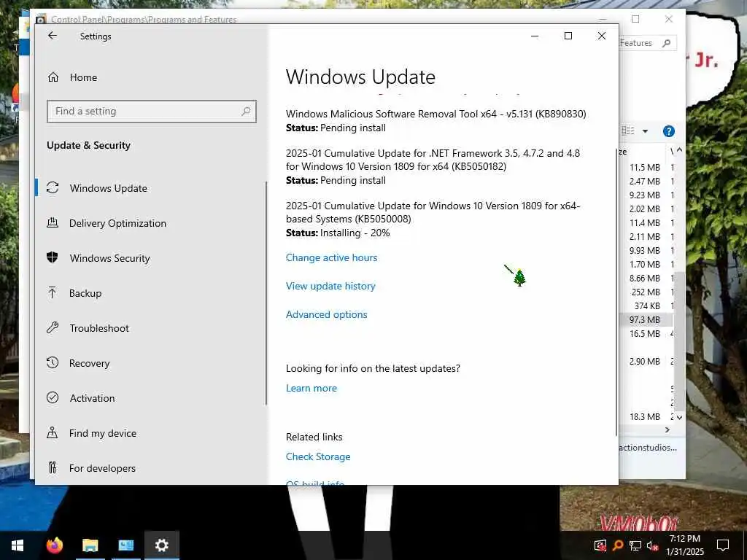This screenshot has width=747, height=560.
Task: Click the Find a setting search box
Action: 152,112
